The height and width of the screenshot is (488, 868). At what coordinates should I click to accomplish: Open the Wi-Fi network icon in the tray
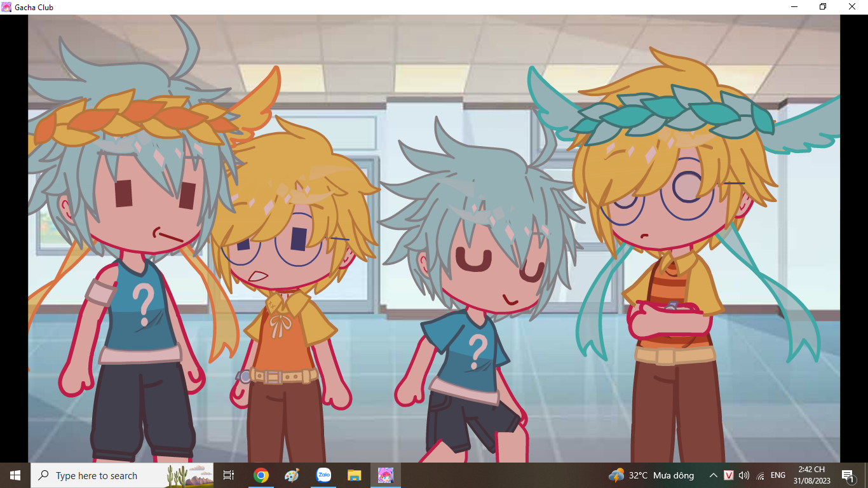[761, 475]
